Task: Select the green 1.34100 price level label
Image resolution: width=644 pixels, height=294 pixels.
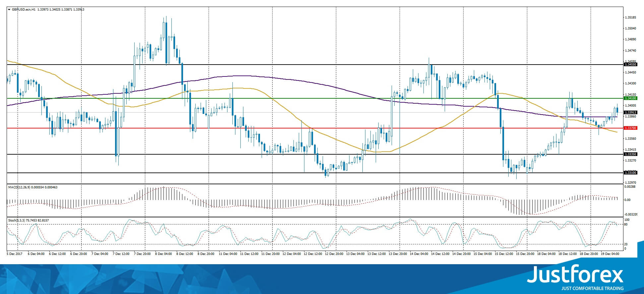Action: [630, 98]
